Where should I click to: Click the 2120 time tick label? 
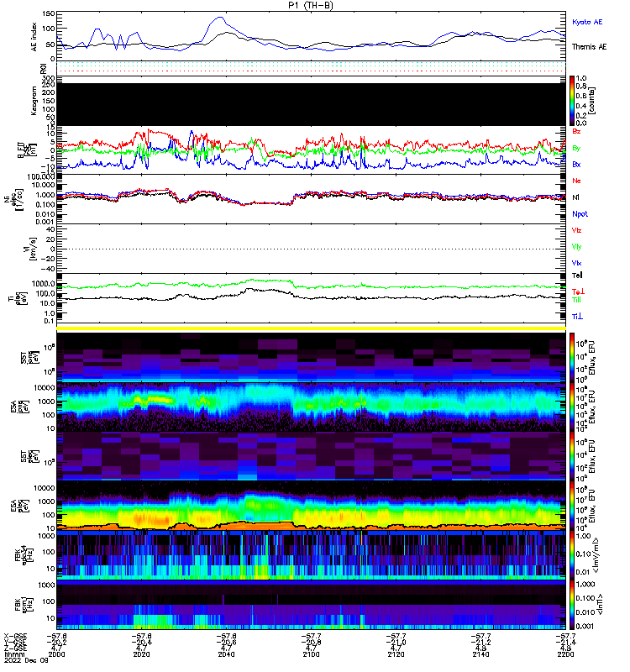pos(396,654)
